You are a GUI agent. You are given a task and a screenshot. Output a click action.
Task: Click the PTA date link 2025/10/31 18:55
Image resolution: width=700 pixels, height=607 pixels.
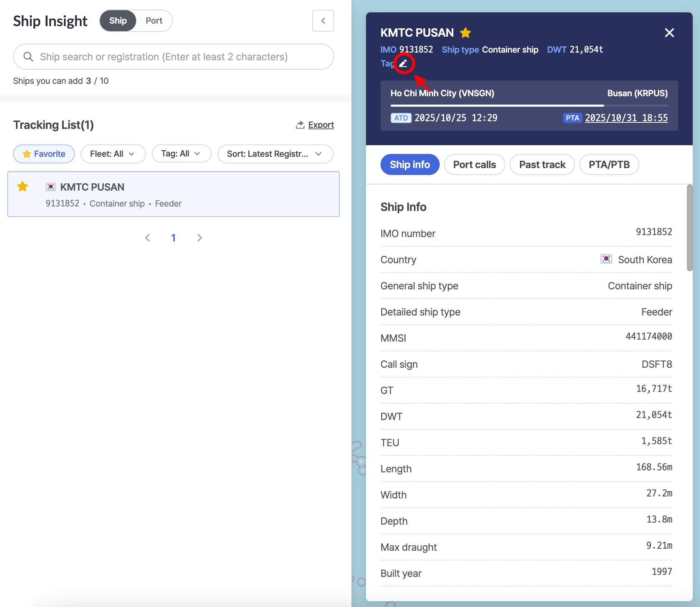[x=626, y=118]
